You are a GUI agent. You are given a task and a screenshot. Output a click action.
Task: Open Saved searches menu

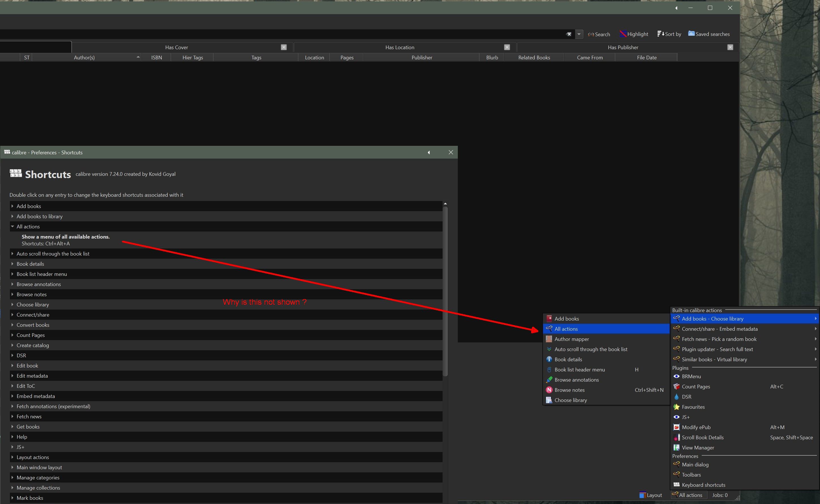[709, 34]
